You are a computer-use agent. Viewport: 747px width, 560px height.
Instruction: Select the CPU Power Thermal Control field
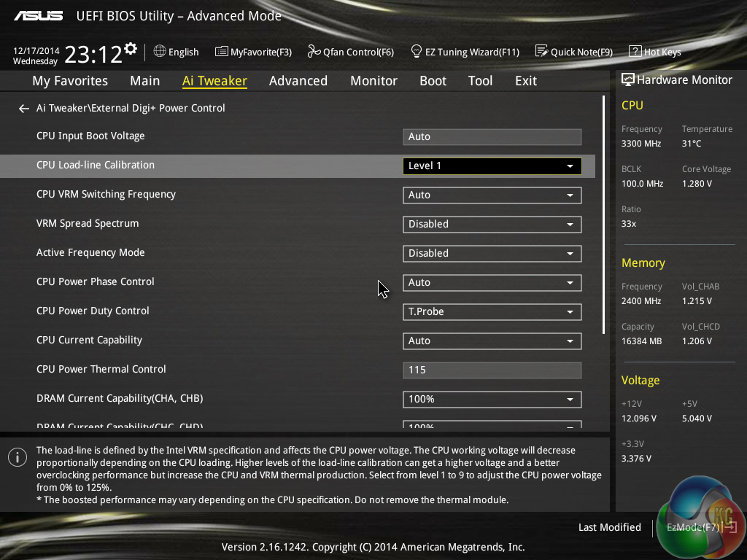pos(492,370)
